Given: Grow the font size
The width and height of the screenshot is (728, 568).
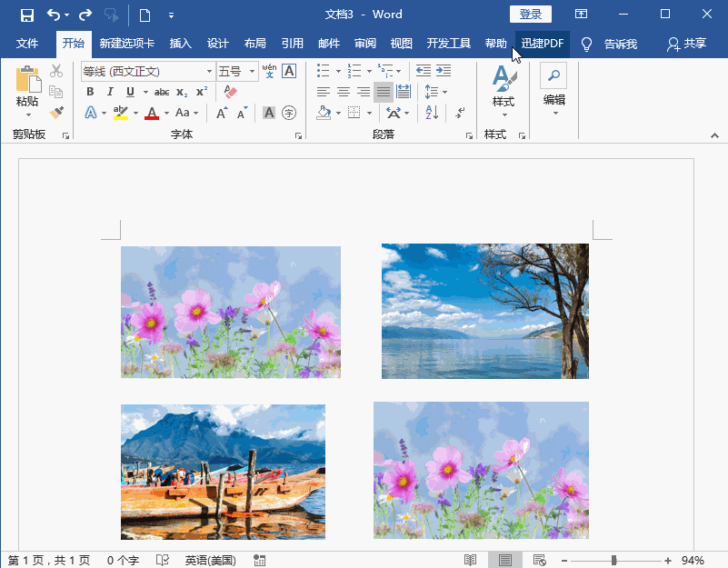Looking at the screenshot, I should 222,113.
